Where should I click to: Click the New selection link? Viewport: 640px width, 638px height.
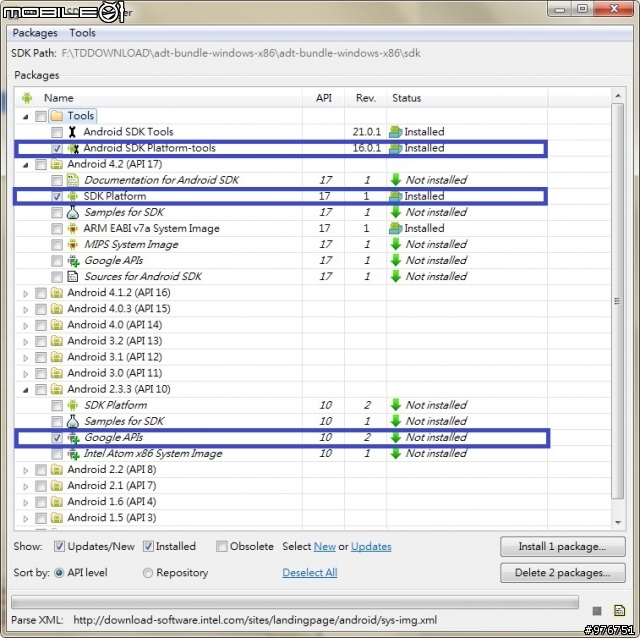tap(324, 547)
